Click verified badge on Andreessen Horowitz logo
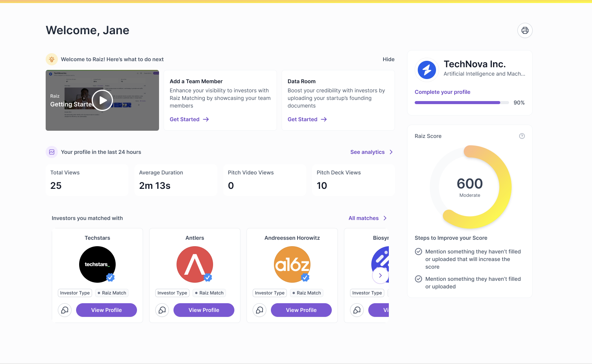The image size is (592, 364). [x=305, y=277]
